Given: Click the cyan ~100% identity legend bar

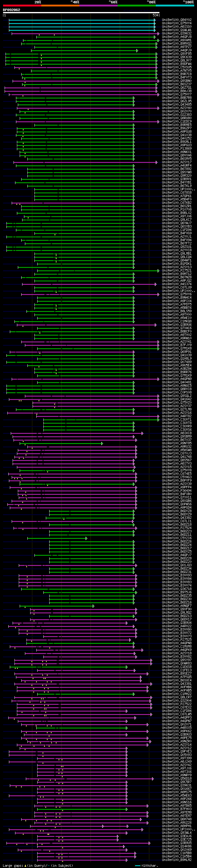Looking at the screenshot, I should coord(175,6).
